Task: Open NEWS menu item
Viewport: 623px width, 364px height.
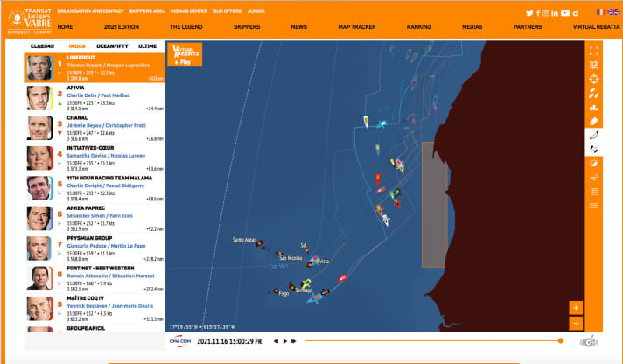Action: click(298, 26)
